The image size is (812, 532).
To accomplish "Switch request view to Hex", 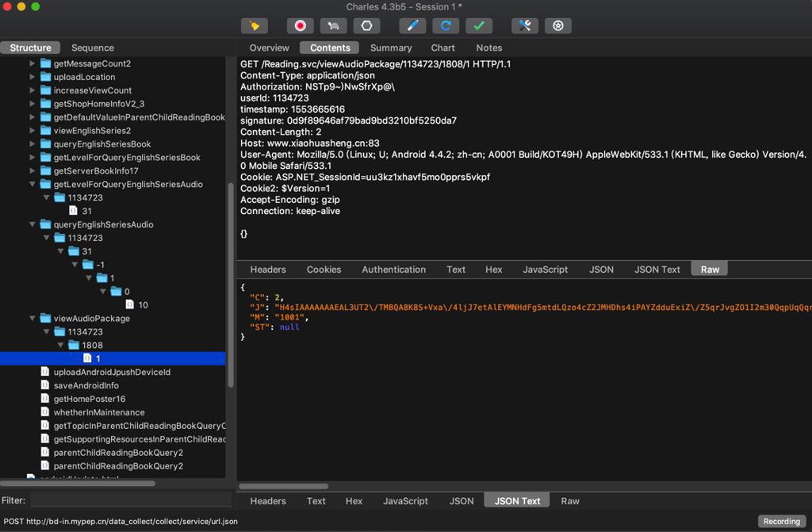I will tap(493, 270).
